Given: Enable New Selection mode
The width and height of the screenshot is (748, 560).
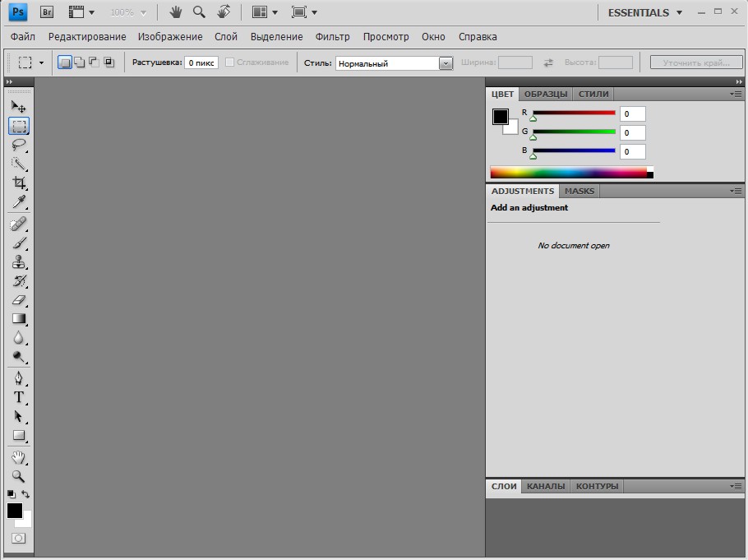Looking at the screenshot, I should [x=65, y=62].
